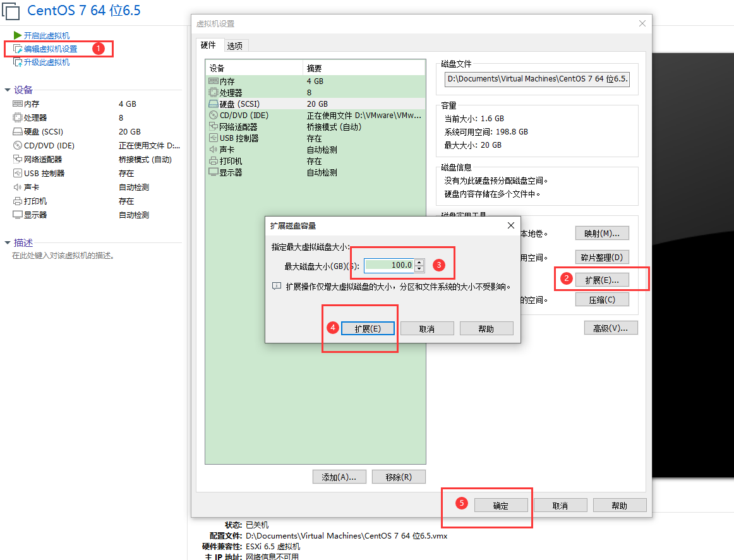Open 高级(V)... disk settings

(x=611, y=328)
